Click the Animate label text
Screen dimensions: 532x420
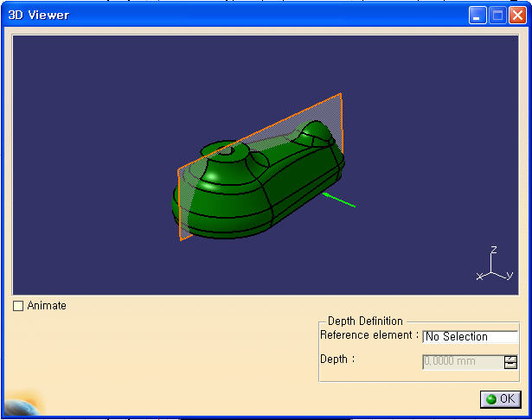47,306
